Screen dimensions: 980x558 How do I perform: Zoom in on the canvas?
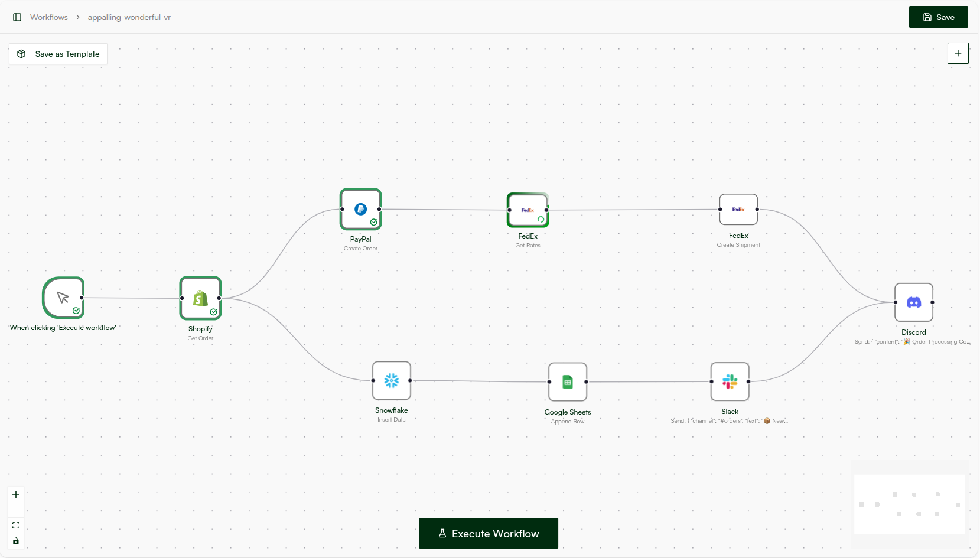[16, 495]
